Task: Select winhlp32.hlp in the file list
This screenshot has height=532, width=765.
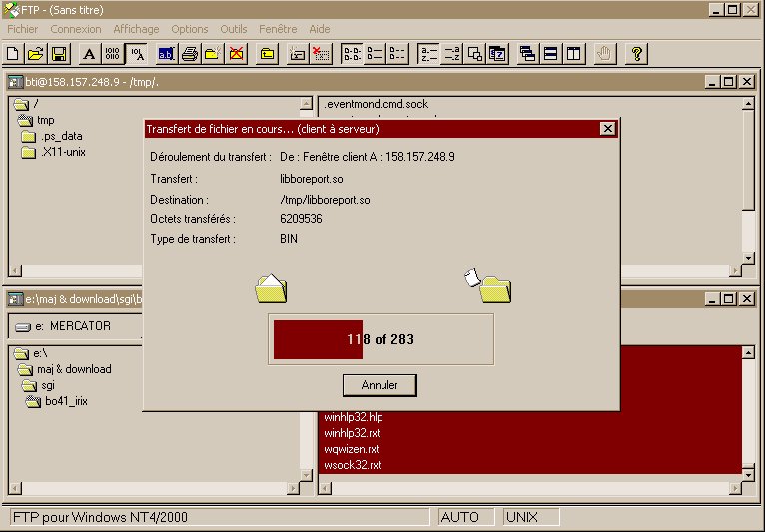Action: coord(353,417)
